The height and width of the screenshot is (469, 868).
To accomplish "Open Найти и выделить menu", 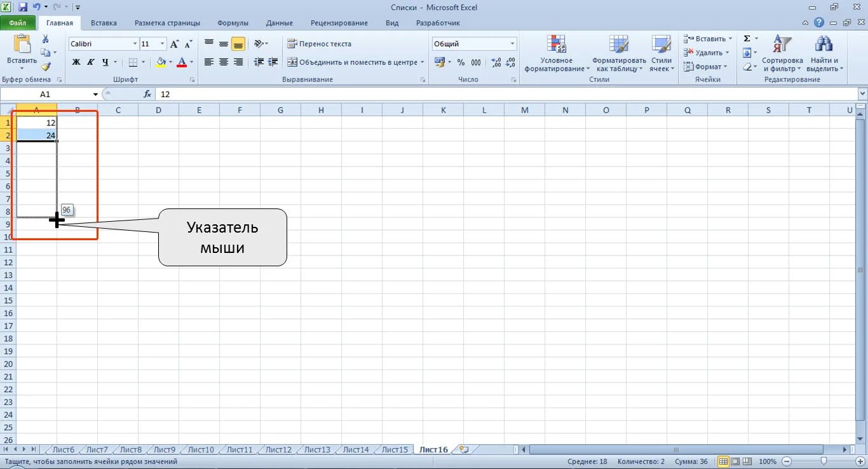I will (x=825, y=53).
